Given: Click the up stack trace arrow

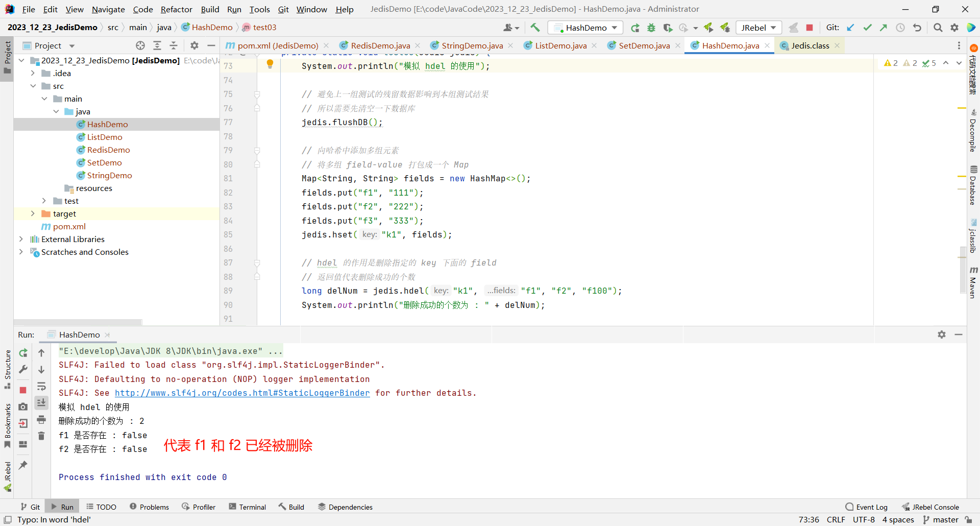Looking at the screenshot, I should [x=41, y=353].
